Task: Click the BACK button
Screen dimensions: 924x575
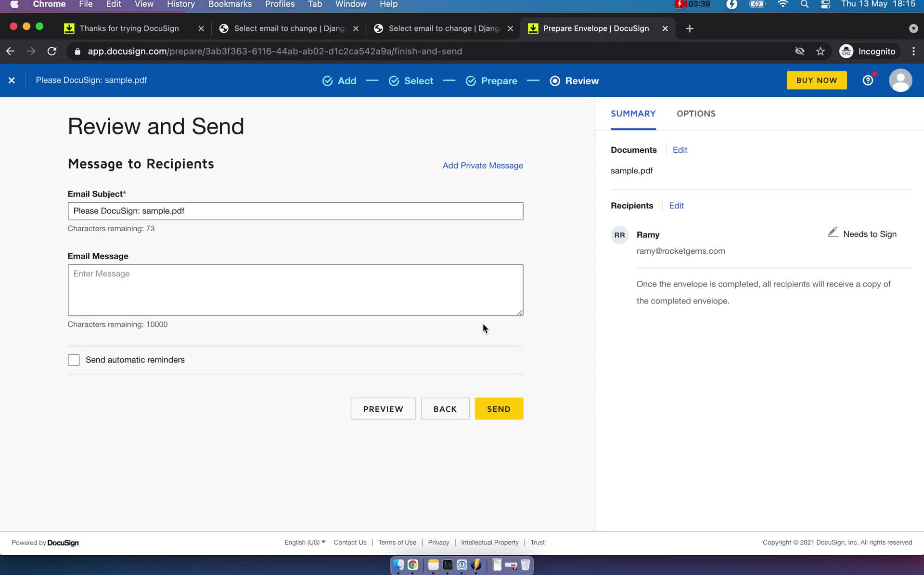Action: point(445,409)
